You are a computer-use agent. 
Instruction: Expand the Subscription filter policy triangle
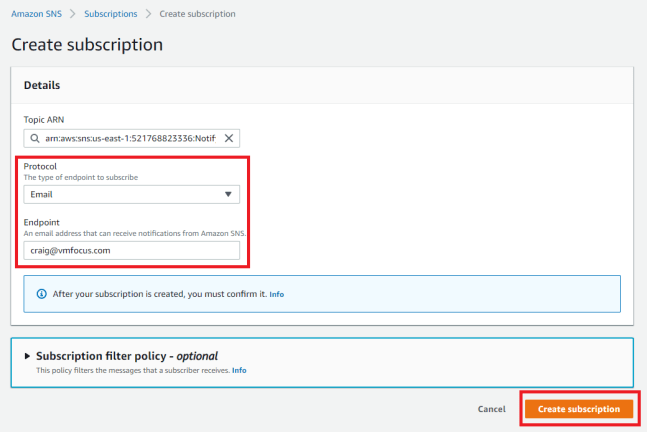tap(27, 356)
